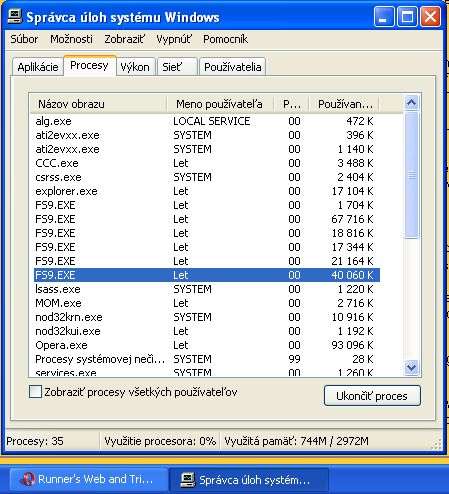Switch to the Výkon tab
Viewport: 449px width, 494px height.
[x=135, y=67]
